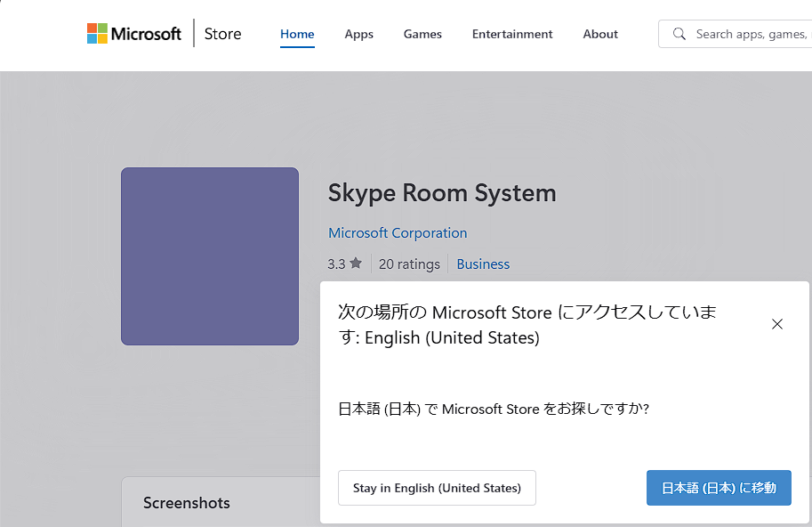Select the Home navigation tab
The width and height of the screenshot is (812, 527).
pyautogui.click(x=297, y=34)
